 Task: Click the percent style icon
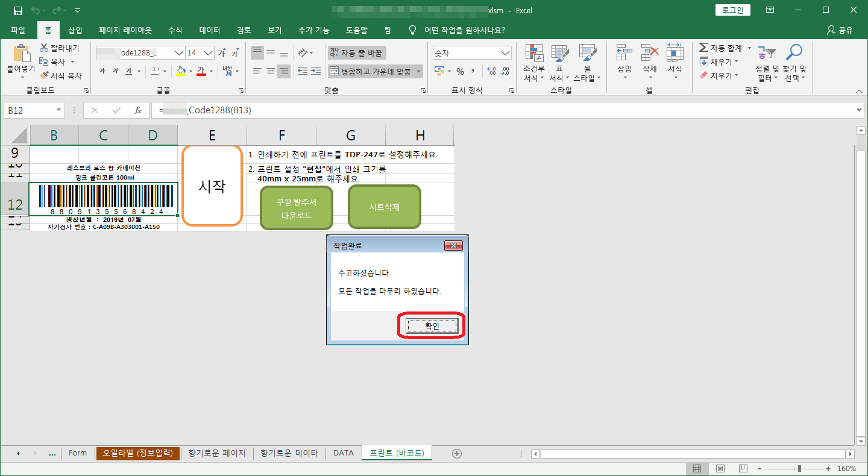point(460,71)
